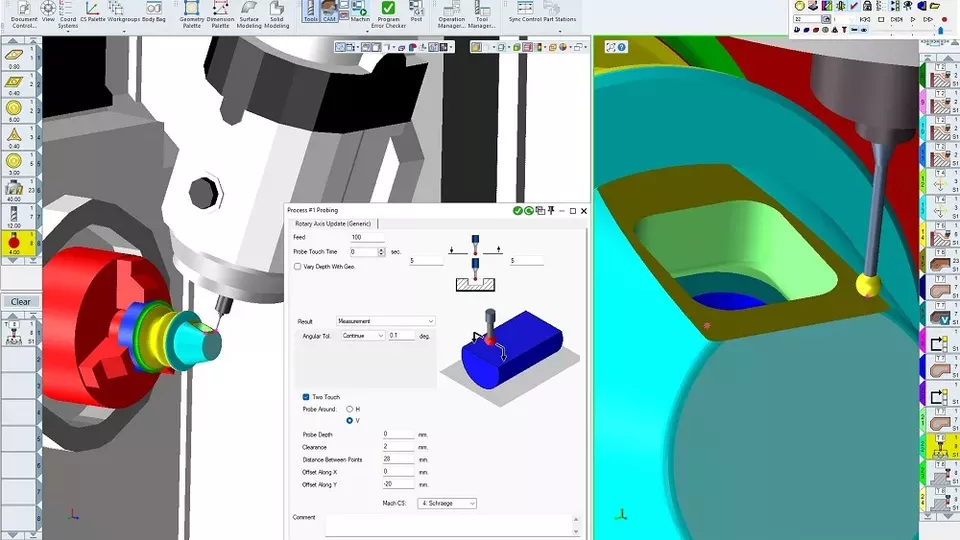
Task: Click the left clearance field above probe diagram
Action: pos(426,261)
